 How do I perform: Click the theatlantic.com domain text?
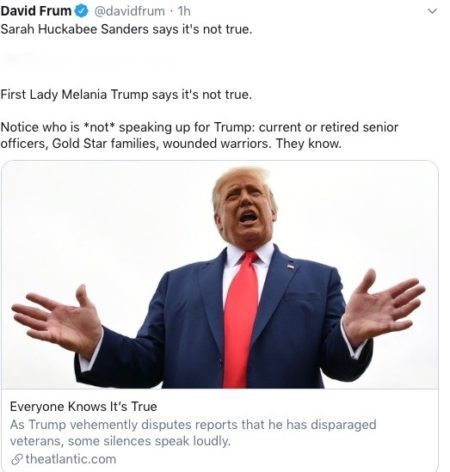(x=71, y=459)
